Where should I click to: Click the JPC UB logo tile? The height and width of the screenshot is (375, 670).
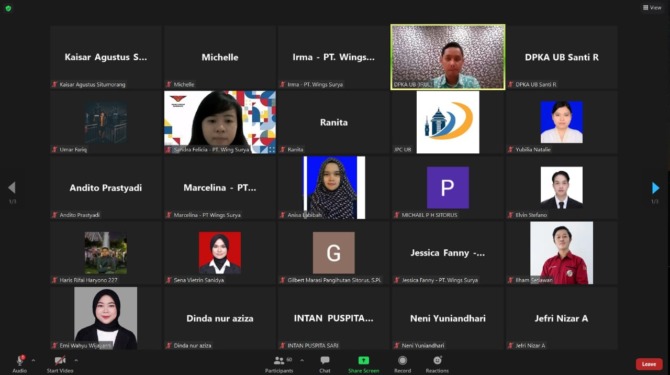[448, 122]
